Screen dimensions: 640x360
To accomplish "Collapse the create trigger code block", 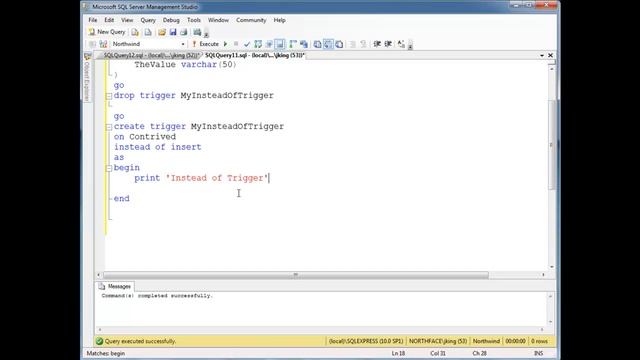I will [109, 127].
